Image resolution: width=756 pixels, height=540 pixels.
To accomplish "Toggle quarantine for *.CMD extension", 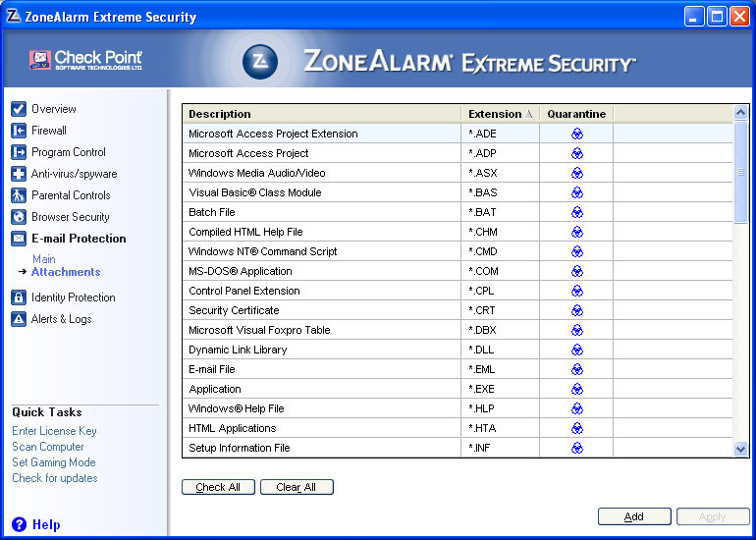I will (576, 251).
